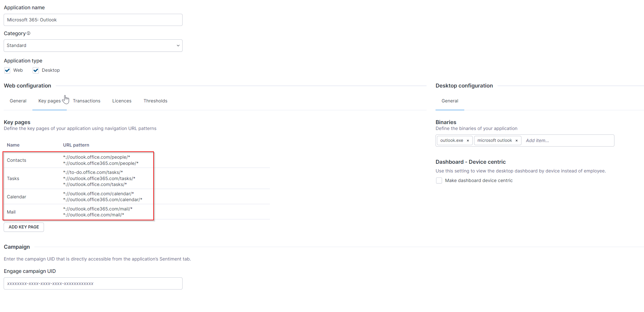Viewport: 644px width, 312px height.
Task: Focus the Engage campaign UID field
Action: [x=93, y=284]
